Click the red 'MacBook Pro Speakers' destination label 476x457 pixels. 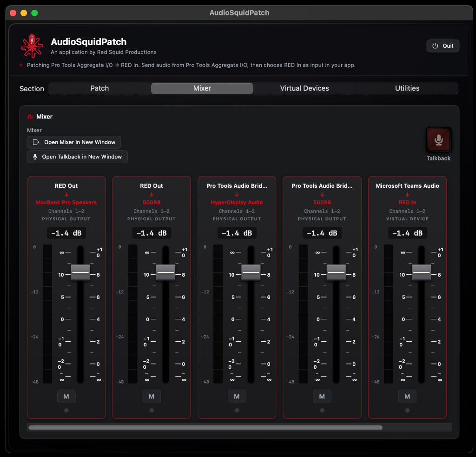pyautogui.click(x=66, y=202)
